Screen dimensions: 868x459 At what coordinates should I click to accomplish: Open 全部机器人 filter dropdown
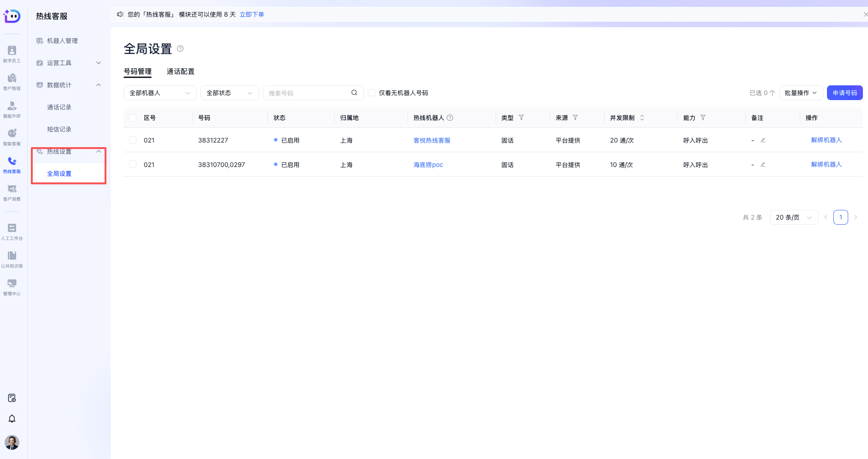pos(159,93)
